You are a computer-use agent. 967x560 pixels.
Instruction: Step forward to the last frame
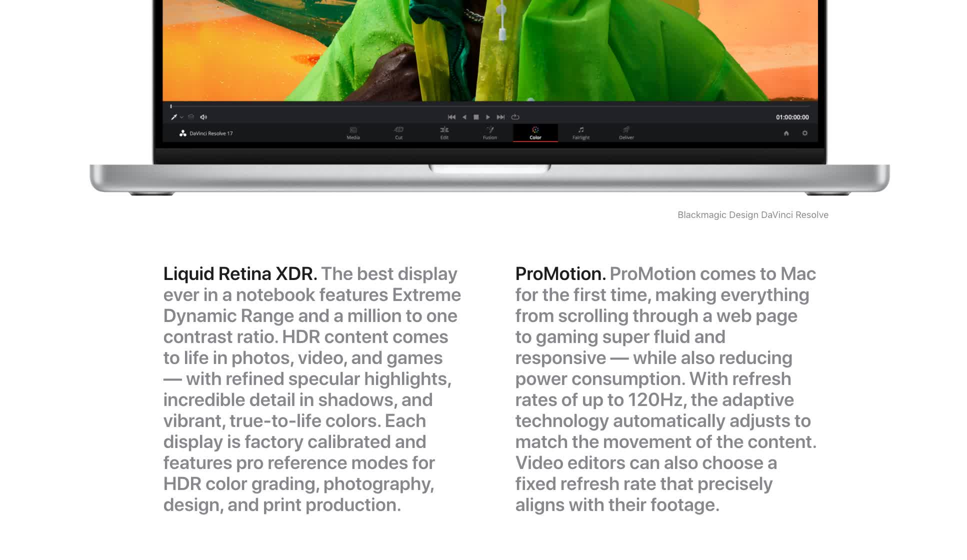500,117
